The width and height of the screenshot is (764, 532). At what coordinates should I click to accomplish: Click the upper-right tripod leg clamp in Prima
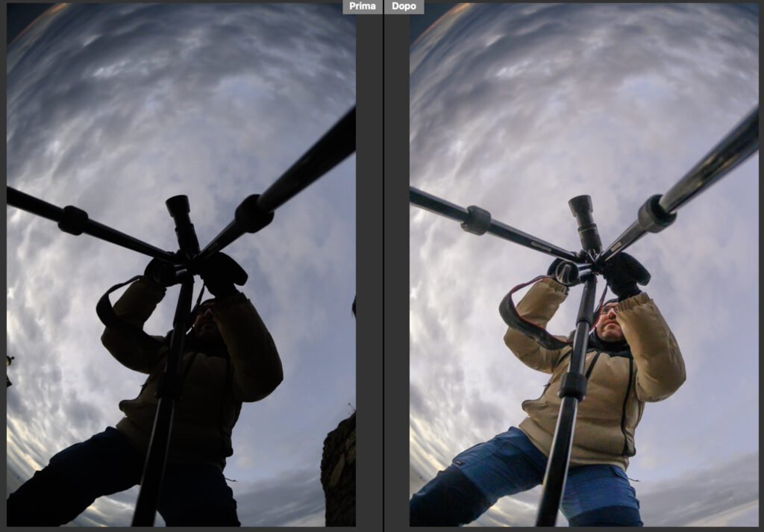tap(254, 214)
